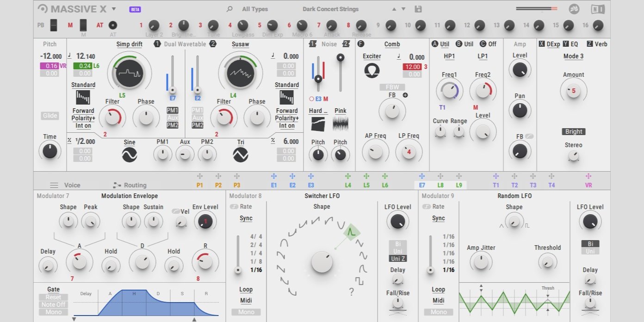This screenshot has height=322, width=644.
Task: Click the Sine waveform icon
Action: point(130,155)
